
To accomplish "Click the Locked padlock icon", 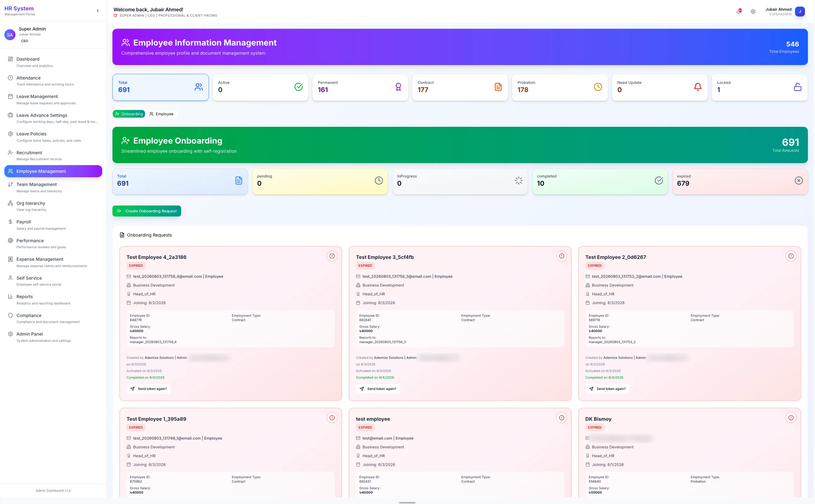I will point(798,87).
